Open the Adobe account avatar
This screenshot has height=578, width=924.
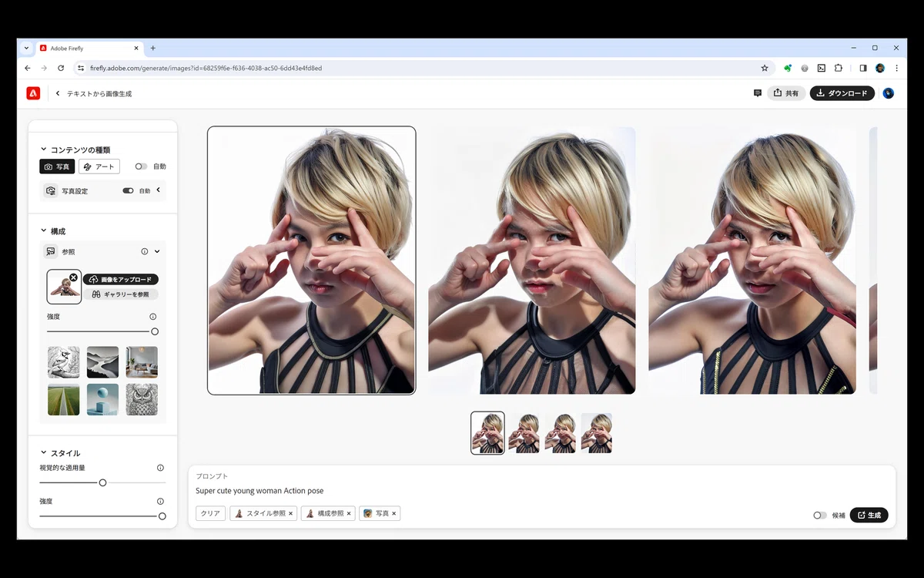pyautogui.click(x=888, y=93)
